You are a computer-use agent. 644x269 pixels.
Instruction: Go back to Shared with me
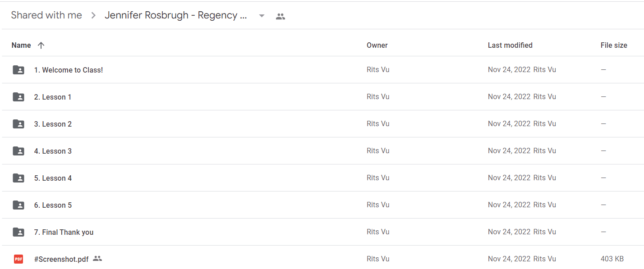pos(46,15)
